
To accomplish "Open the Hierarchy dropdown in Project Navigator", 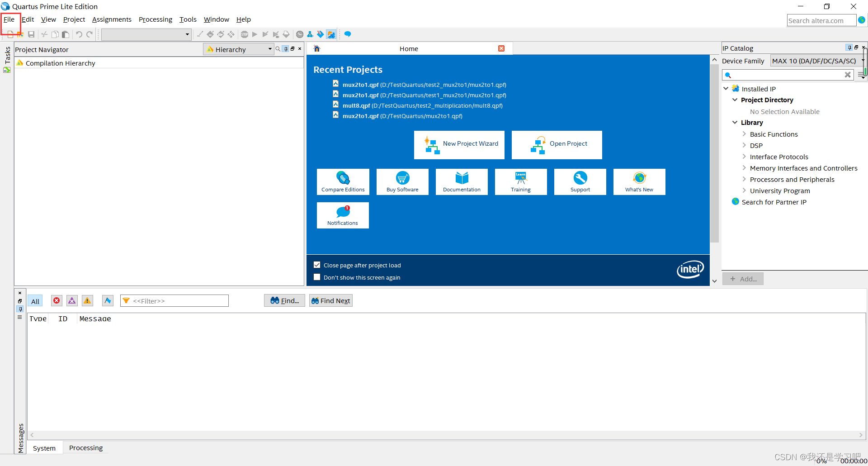I will click(x=239, y=49).
